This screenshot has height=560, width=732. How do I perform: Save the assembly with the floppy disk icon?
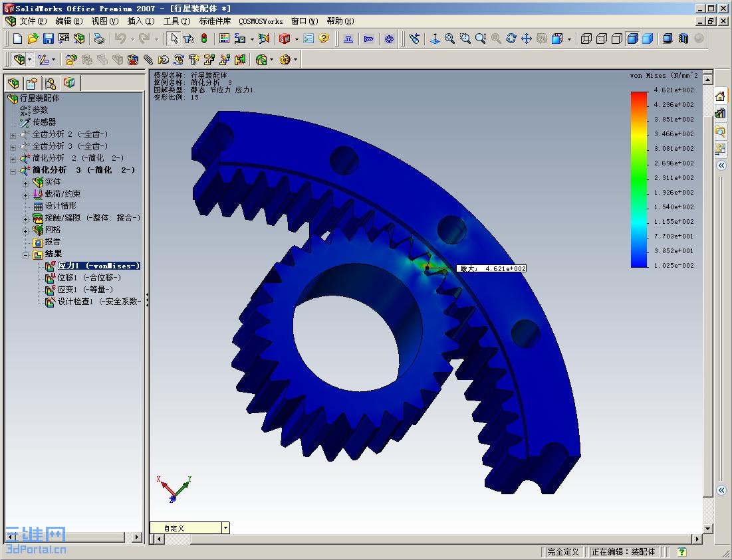click(x=48, y=39)
